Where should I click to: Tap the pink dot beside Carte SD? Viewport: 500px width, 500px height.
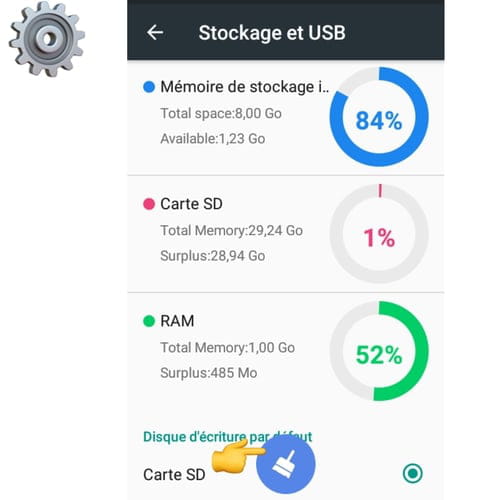pos(149,204)
